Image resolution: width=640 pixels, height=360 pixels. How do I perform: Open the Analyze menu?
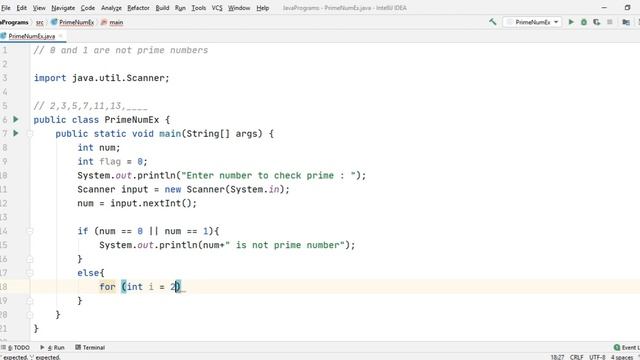tap(111, 8)
